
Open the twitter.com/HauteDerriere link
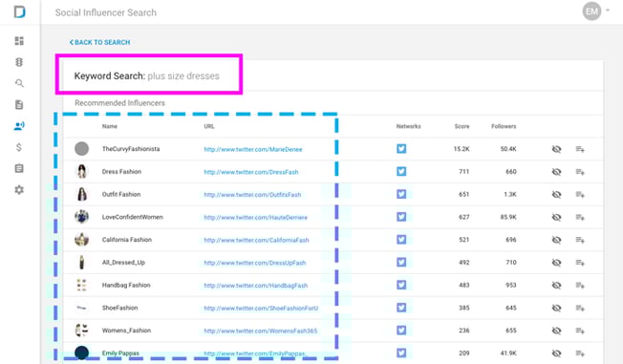[x=256, y=218]
